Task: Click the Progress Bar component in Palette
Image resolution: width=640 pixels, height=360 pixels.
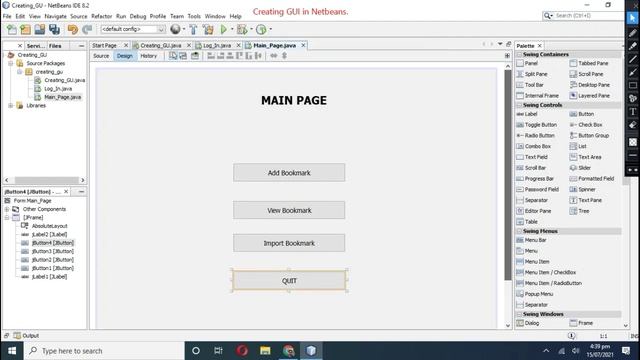Action: pyautogui.click(x=535, y=179)
